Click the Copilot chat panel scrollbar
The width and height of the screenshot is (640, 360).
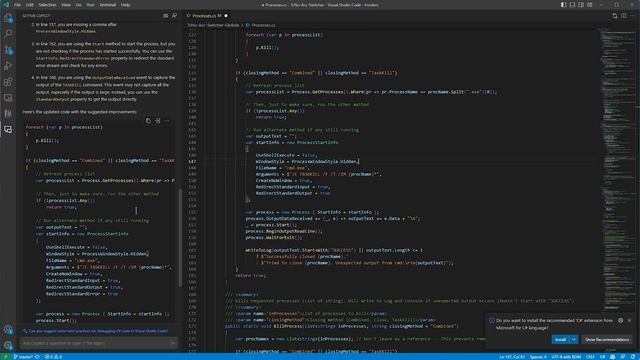(180, 237)
